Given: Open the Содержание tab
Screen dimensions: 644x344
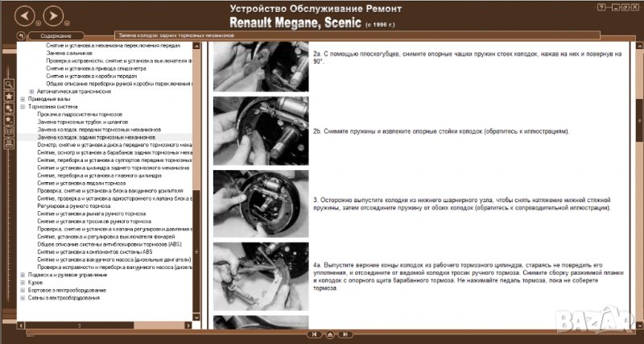Looking at the screenshot, I should click(56, 35).
